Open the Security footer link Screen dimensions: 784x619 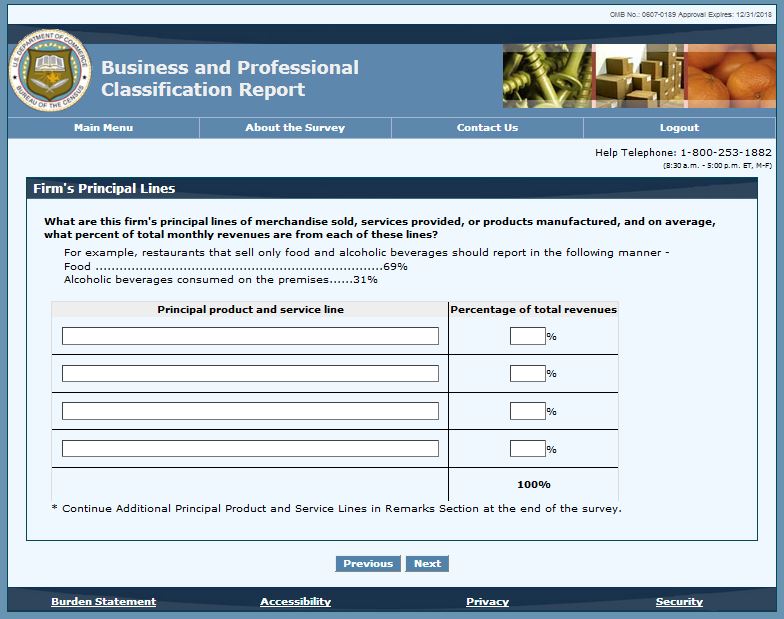pyautogui.click(x=679, y=602)
